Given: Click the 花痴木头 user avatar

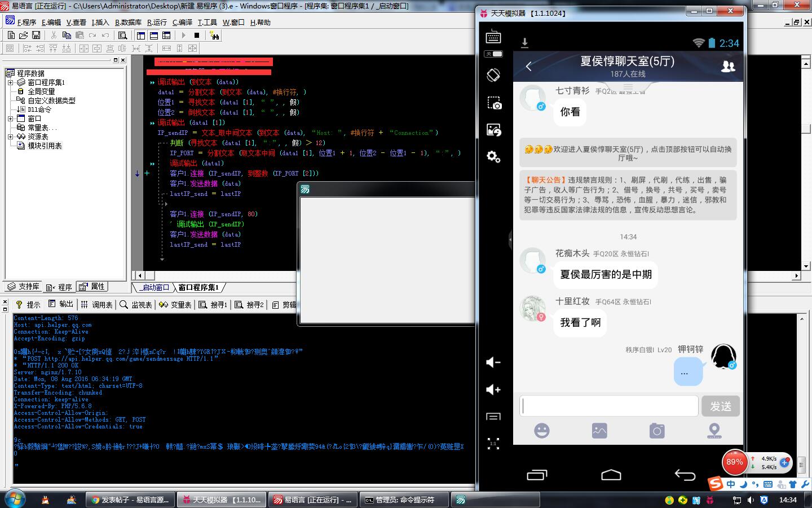Looking at the screenshot, I should click(533, 261).
